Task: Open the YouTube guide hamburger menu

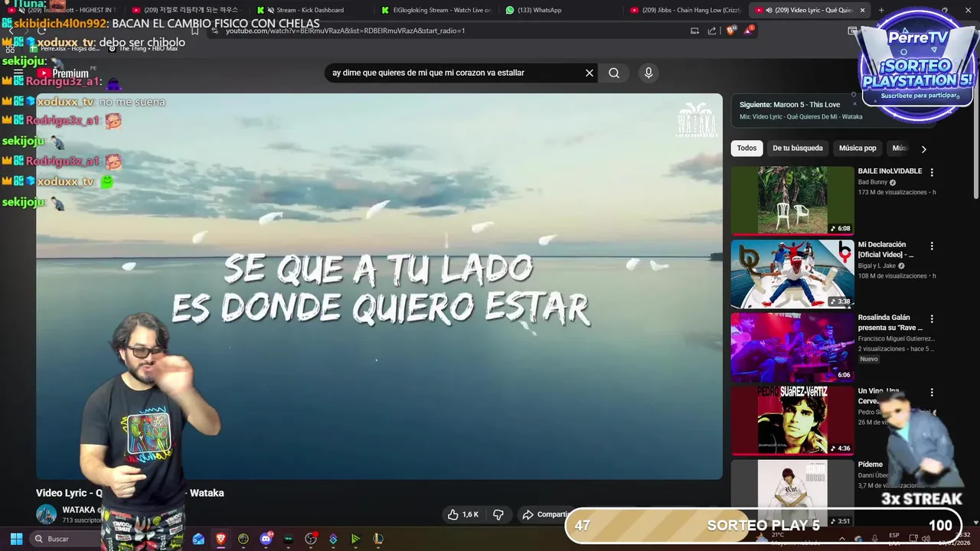Action: point(18,73)
